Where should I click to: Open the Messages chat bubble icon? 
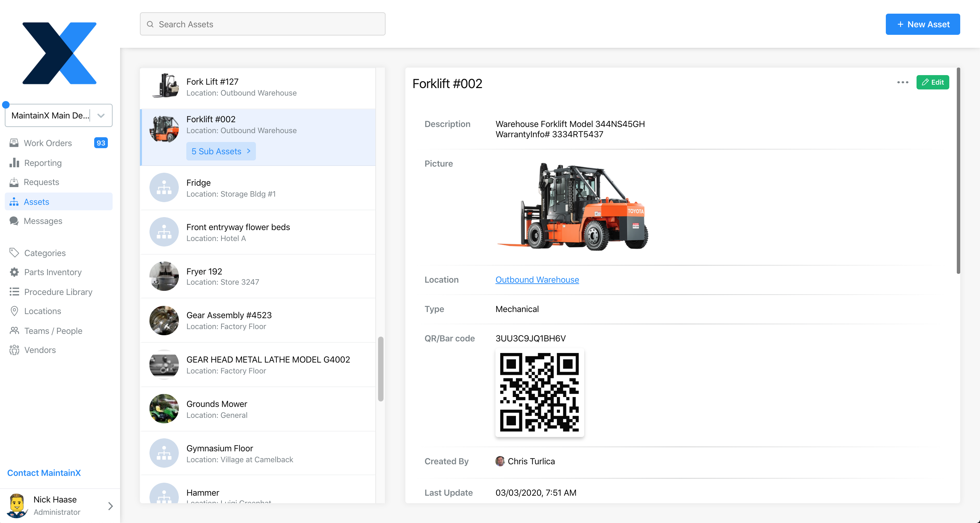pyautogui.click(x=14, y=221)
